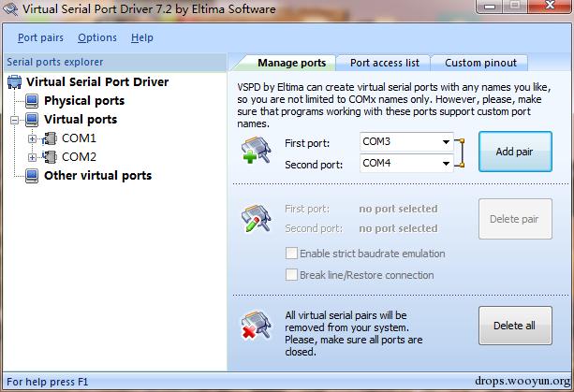This screenshot has height=392, width=574.
Task: Expand the COM1 tree node
Action: pos(32,139)
